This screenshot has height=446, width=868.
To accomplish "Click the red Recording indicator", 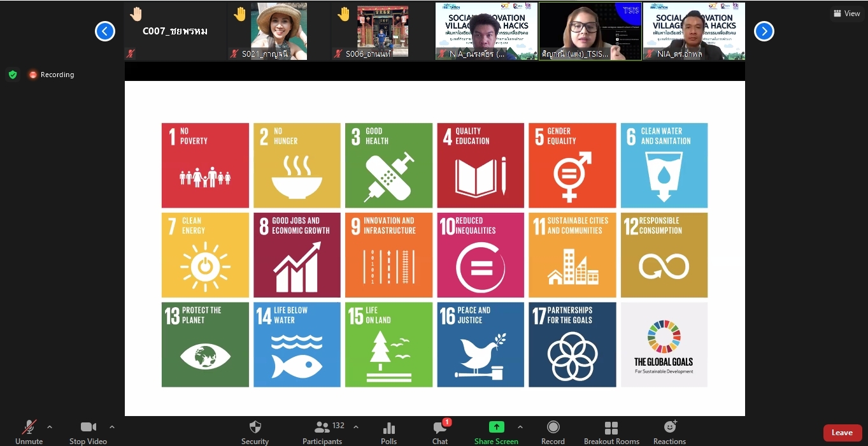I will coord(51,75).
